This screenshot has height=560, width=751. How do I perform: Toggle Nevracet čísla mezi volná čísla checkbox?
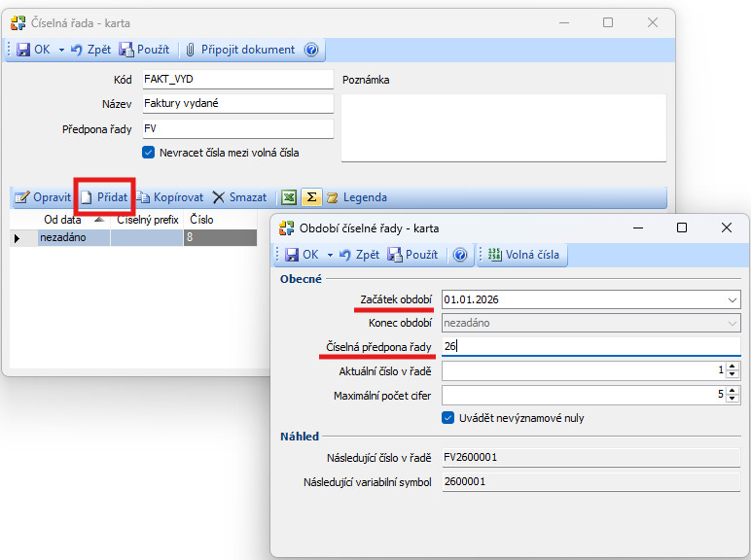[x=149, y=153]
